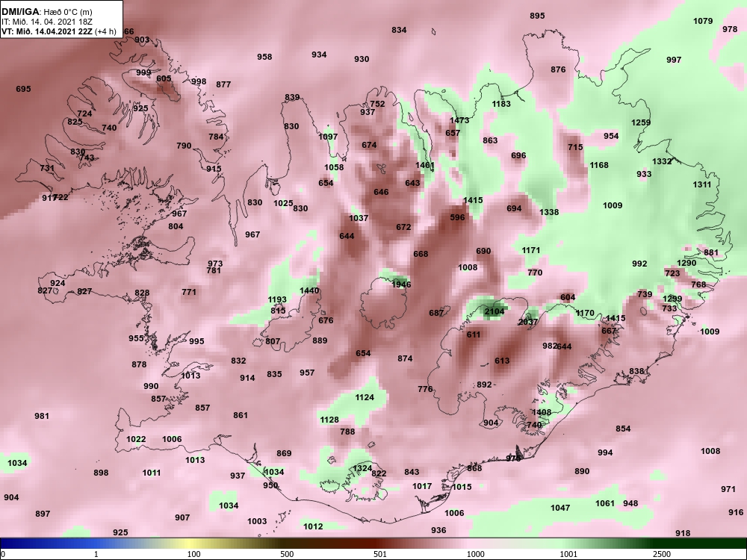Click the 1332 label on the east coast
The image size is (747, 560).
[662, 161]
